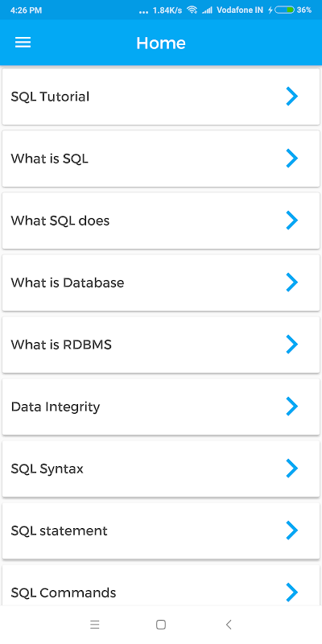322x644 pixels.
Task: Tap the Android recent apps button
Action: (95, 625)
